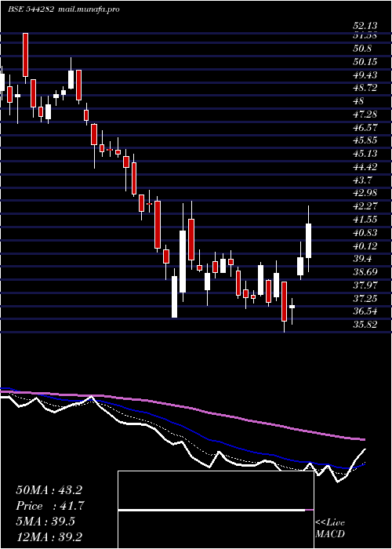
Task: Click the last white candle on the right
Action: tap(308, 241)
